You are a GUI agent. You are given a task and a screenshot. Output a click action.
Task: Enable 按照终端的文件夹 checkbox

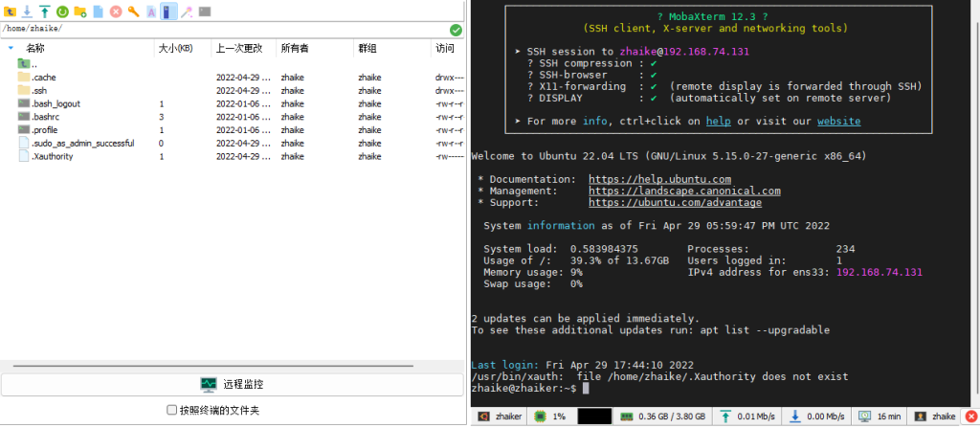(172, 411)
